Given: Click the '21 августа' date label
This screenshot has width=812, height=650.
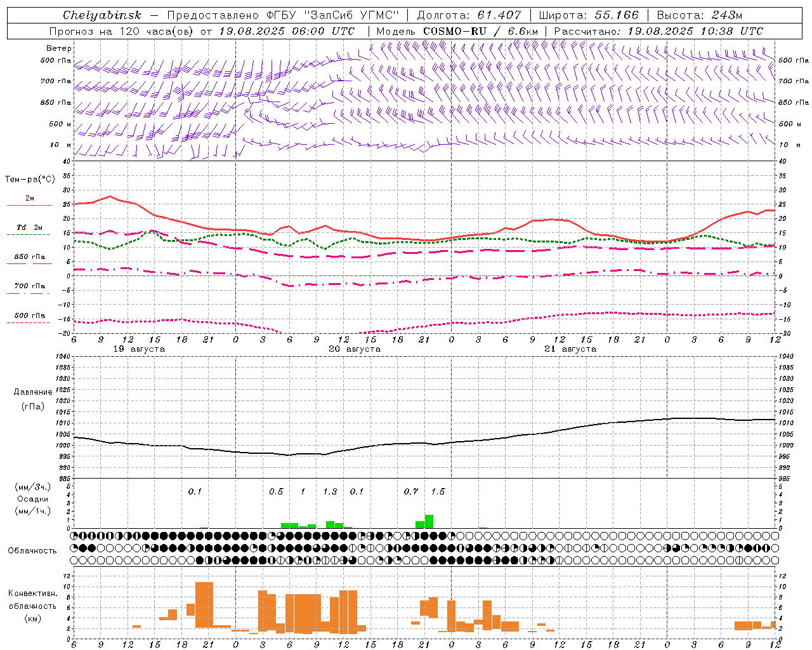Looking at the screenshot, I should click(x=570, y=349).
